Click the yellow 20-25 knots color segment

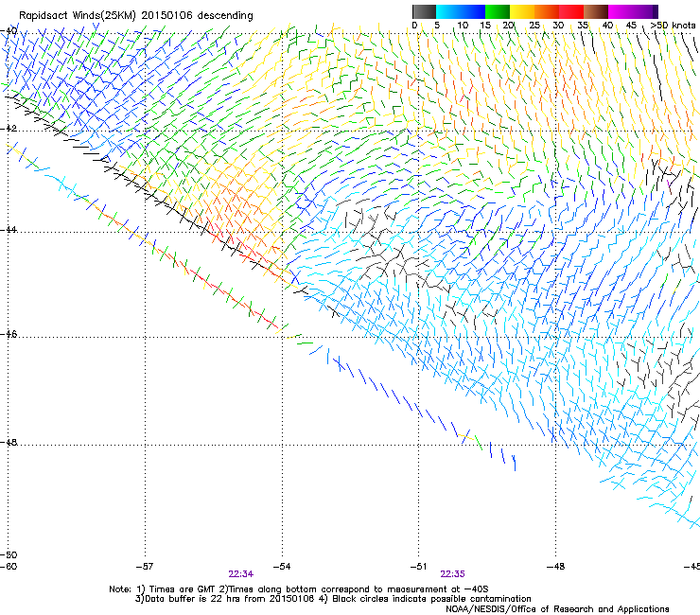[x=522, y=11]
